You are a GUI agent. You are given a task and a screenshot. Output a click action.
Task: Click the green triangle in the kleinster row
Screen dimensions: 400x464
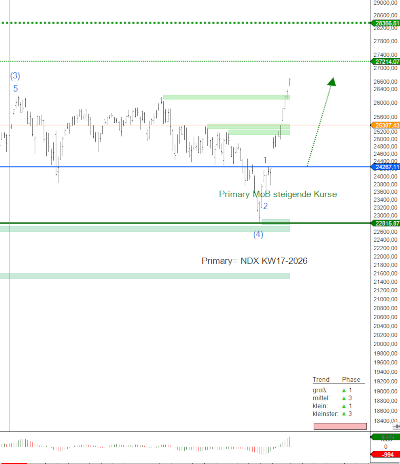coord(344,414)
